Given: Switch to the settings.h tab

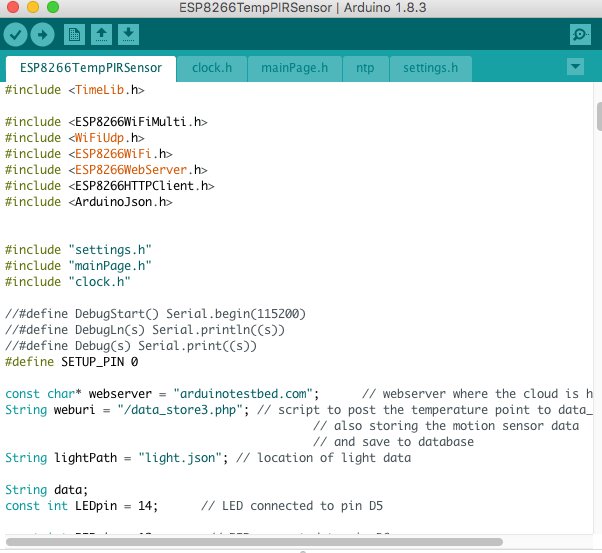Looking at the screenshot, I should pyautogui.click(x=430, y=68).
